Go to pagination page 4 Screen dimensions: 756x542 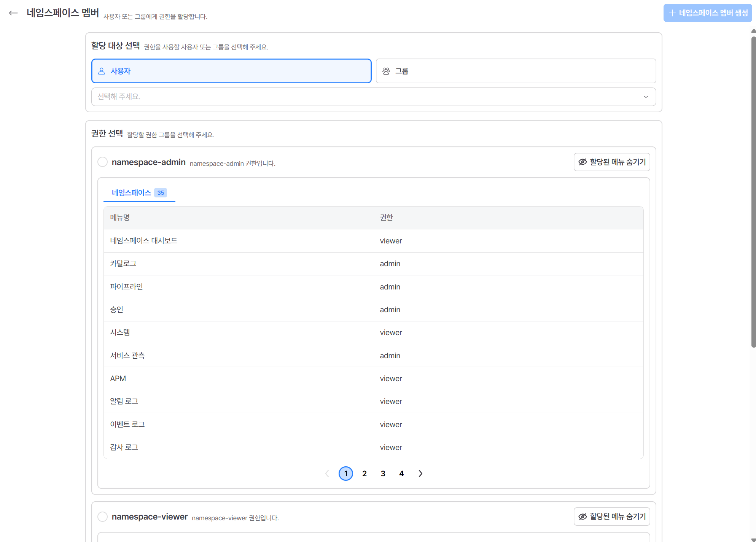click(x=401, y=474)
